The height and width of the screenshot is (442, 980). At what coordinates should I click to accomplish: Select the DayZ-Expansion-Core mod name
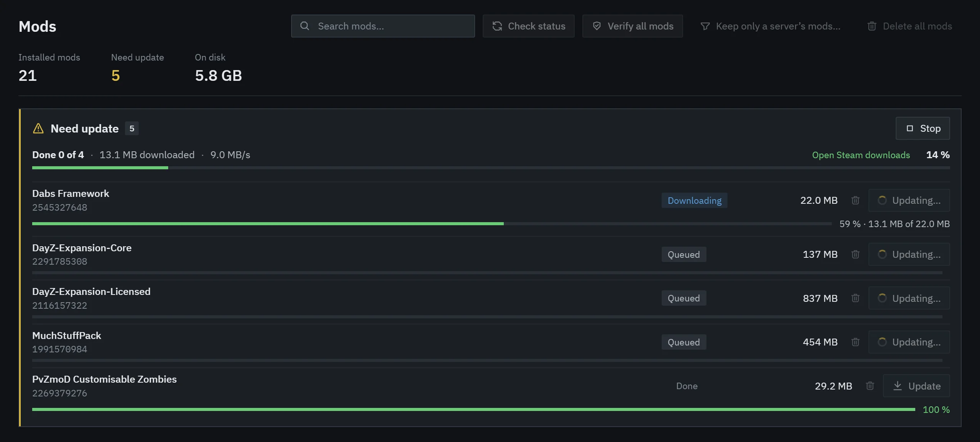click(82, 248)
